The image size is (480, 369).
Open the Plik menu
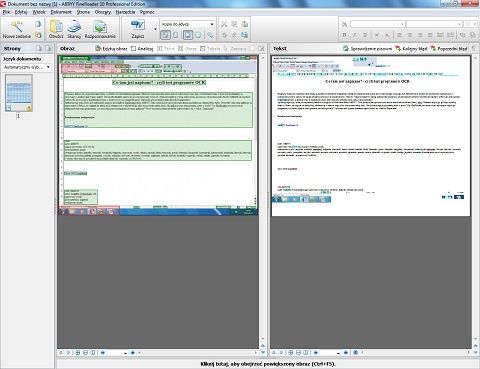point(6,12)
